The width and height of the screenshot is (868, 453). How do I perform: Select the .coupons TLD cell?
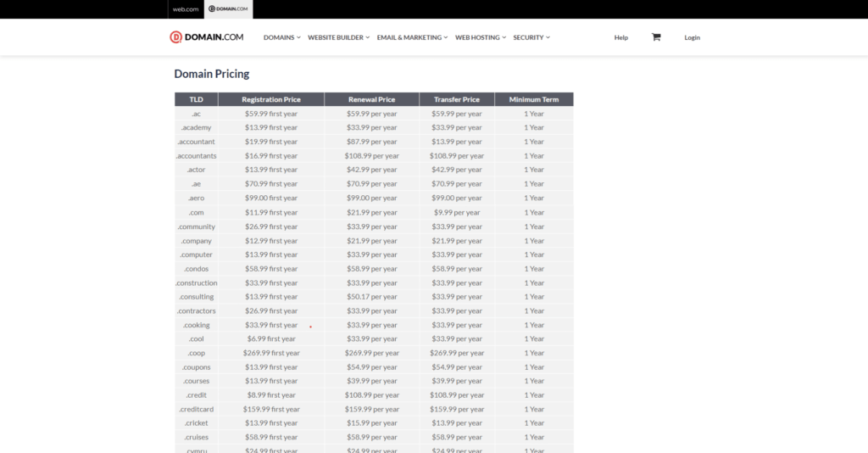197,367
